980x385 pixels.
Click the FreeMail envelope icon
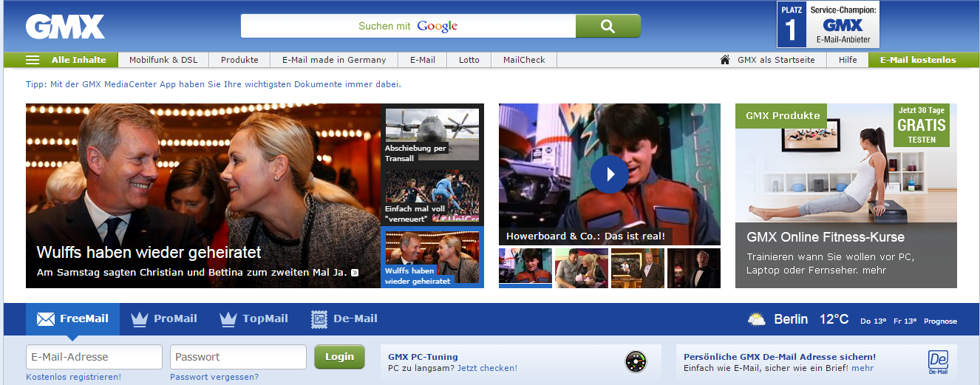(46, 319)
